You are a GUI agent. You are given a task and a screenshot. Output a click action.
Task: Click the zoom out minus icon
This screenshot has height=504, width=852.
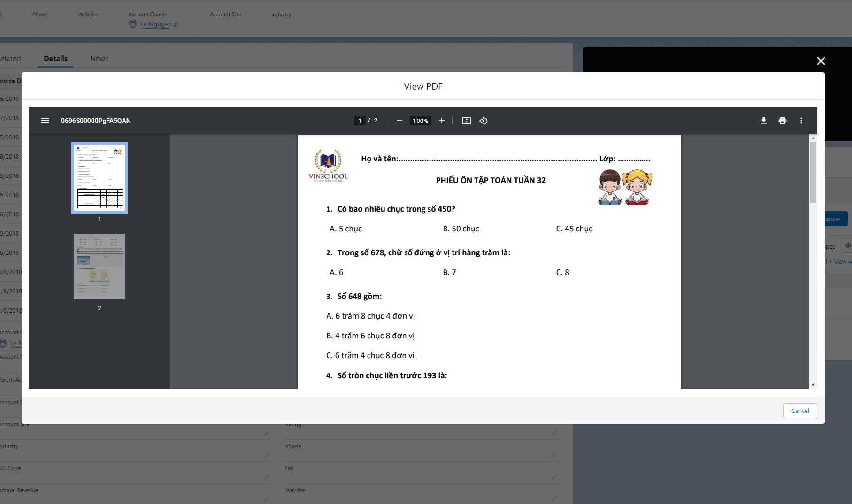(399, 121)
